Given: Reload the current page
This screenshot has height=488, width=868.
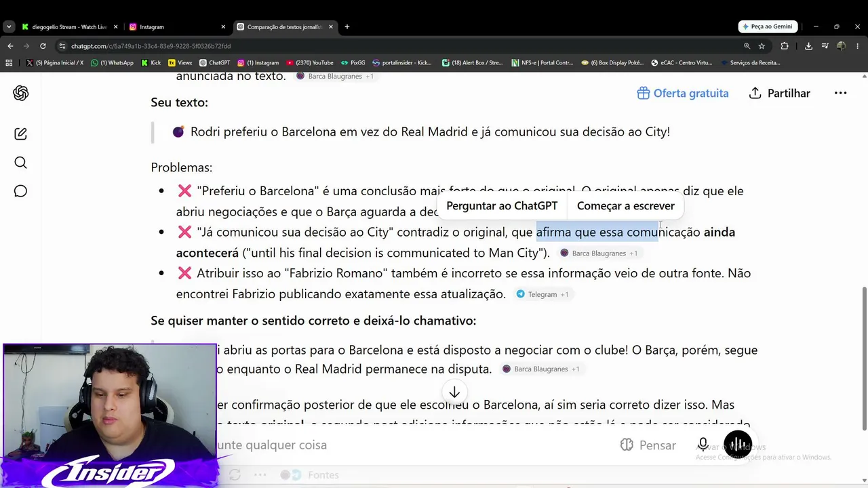Looking at the screenshot, I should point(43,46).
